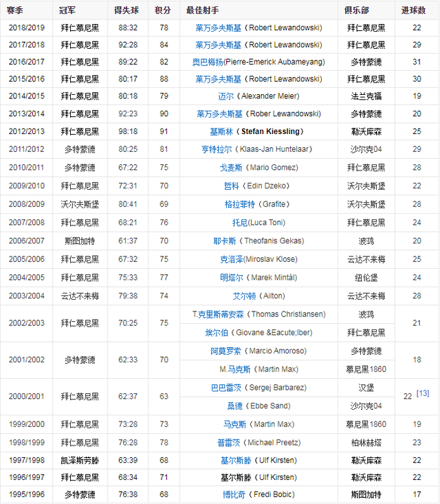Screen dimensions: 440x504
Task: Click the 慕尼黑1860 club cell in the 1999/2000 row
Action: pos(366,424)
